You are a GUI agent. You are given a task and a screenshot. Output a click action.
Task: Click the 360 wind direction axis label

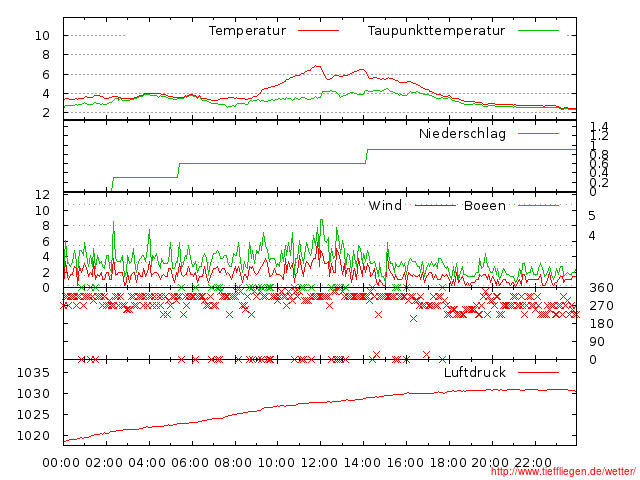(601, 288)
